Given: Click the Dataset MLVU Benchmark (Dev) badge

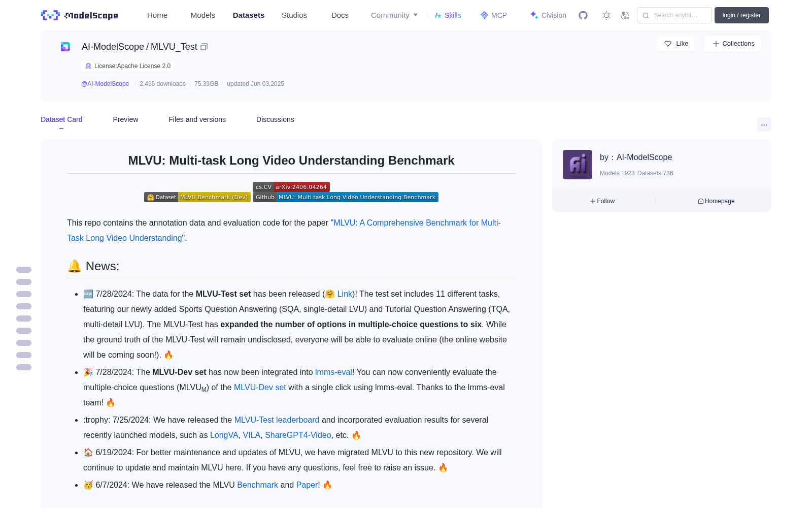Looking at the screenshot, I should coord(197,197).
